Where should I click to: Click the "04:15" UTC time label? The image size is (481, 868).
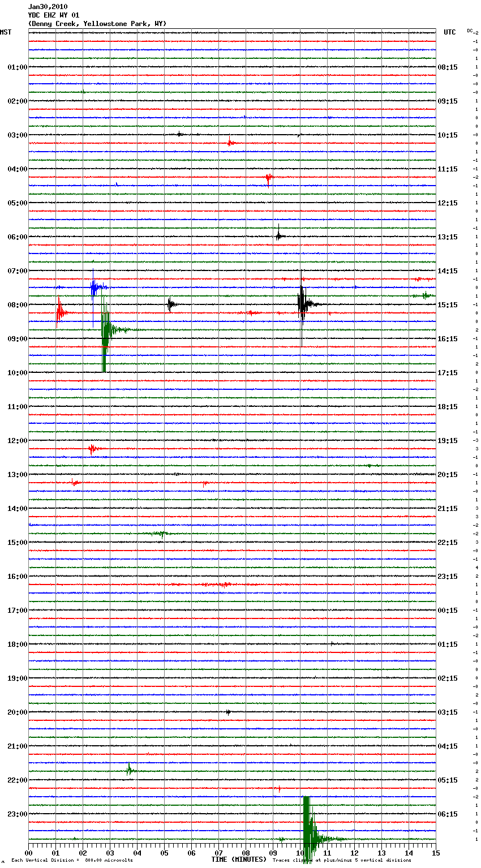coord(448,746)
